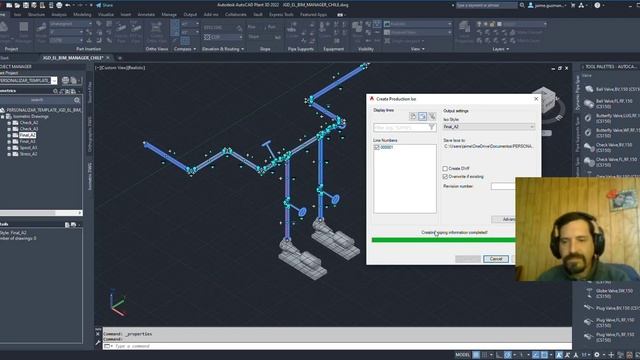Click the Undo arrow in the quick access toolbar
The width and height of the screenshot is (640, 360).
coord(68,5)
